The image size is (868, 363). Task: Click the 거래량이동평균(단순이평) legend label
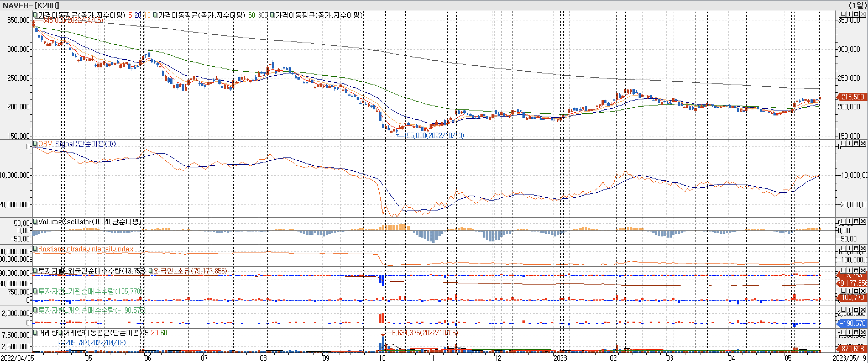[103, 333]
